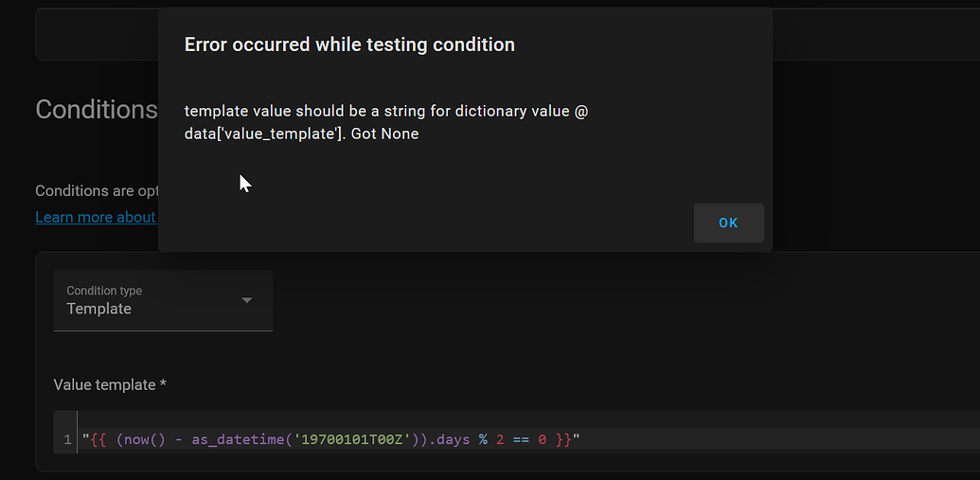Click the closing braces of the template
Viewport: 980px width, 480px height.
point(563,440)
